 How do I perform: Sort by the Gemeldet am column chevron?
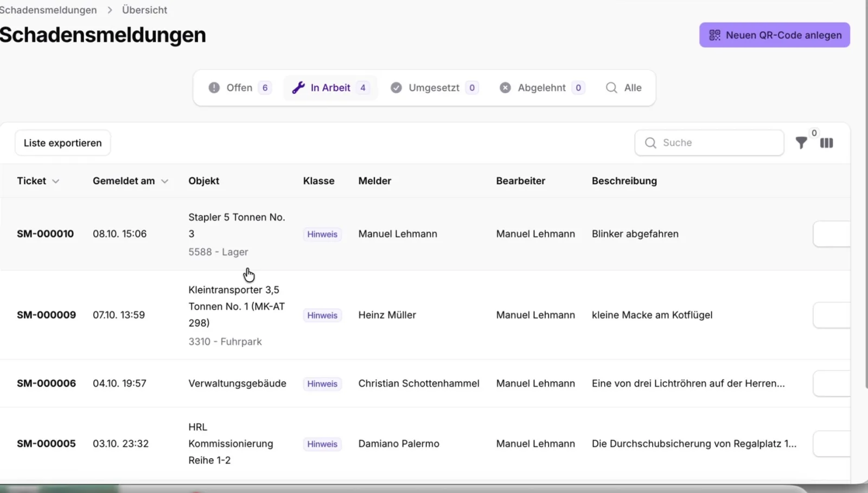pyautogui.click(x=164, y=181)
